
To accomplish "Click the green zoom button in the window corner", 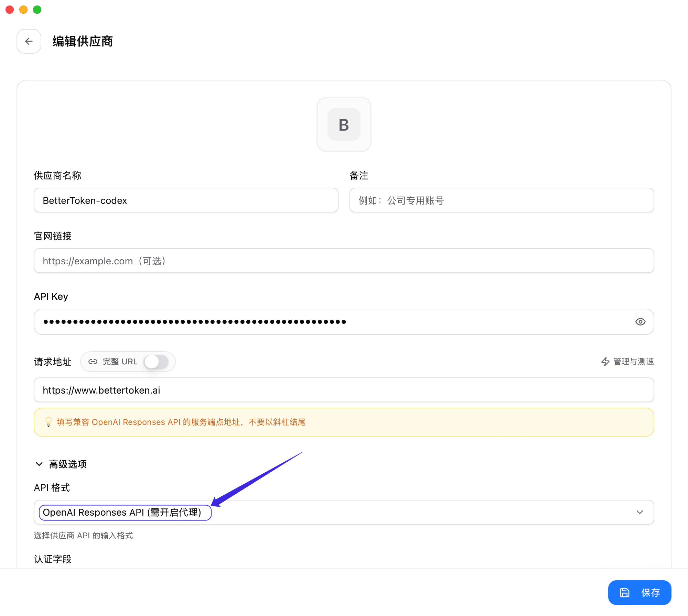I will click(37, 10).
